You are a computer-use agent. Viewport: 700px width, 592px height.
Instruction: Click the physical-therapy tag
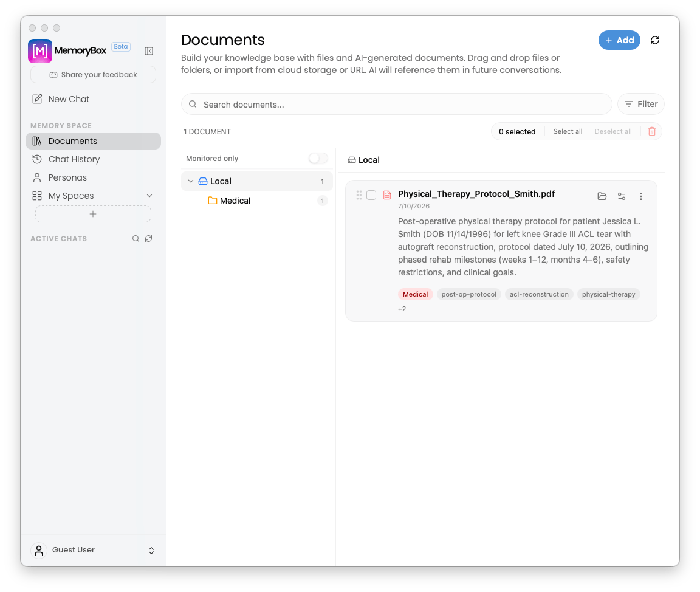(x=608, y=294)
